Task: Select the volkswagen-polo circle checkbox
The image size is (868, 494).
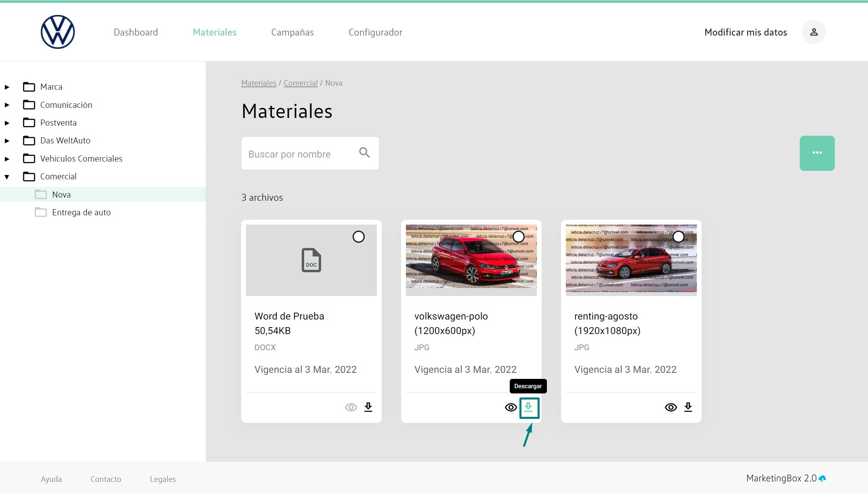Action: click(518, 237)
